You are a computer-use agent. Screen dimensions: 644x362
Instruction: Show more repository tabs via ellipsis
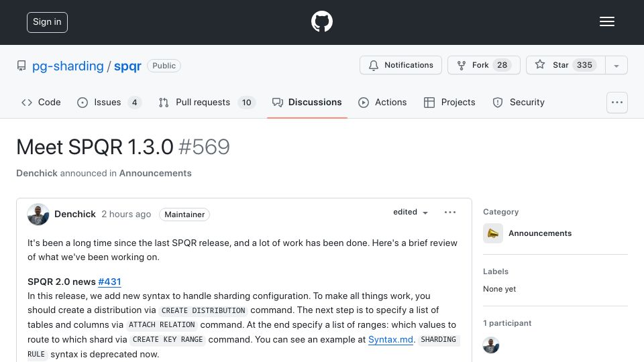coord(617,103)
